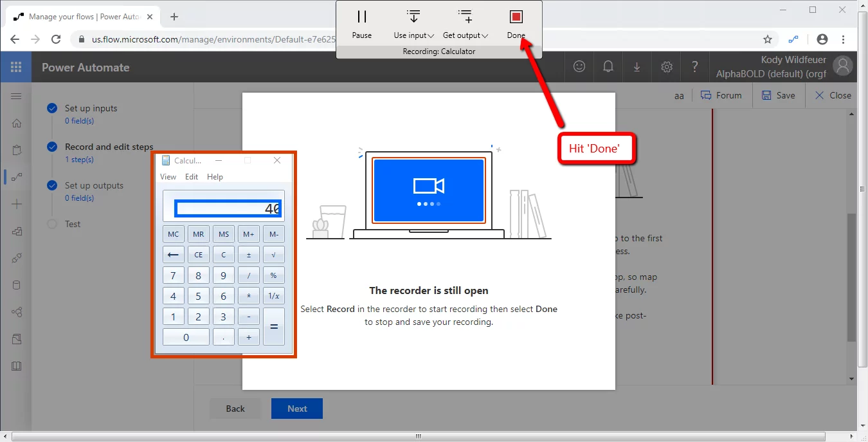
Task: Click the Calculator equals key
Action: [273, 326]
